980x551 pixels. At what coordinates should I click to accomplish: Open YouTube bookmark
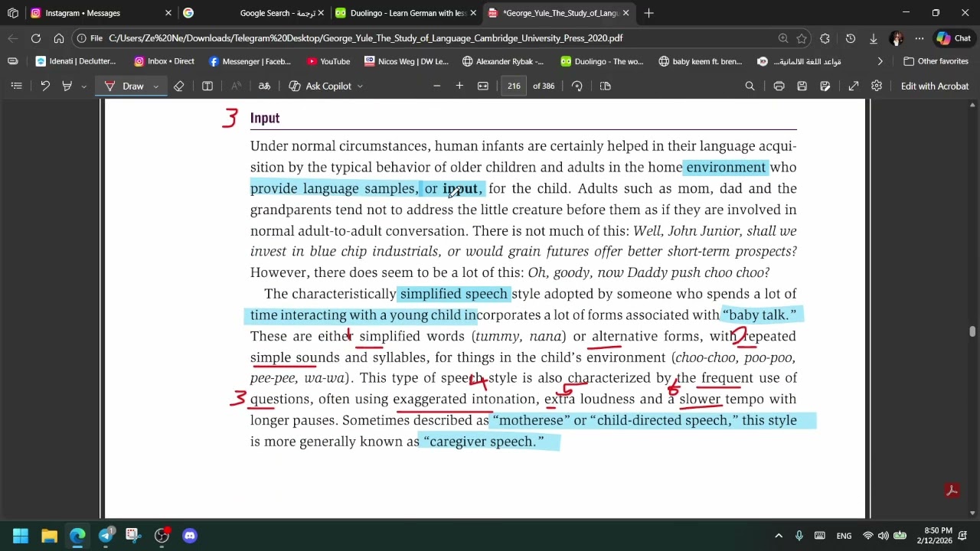point(328,61)
